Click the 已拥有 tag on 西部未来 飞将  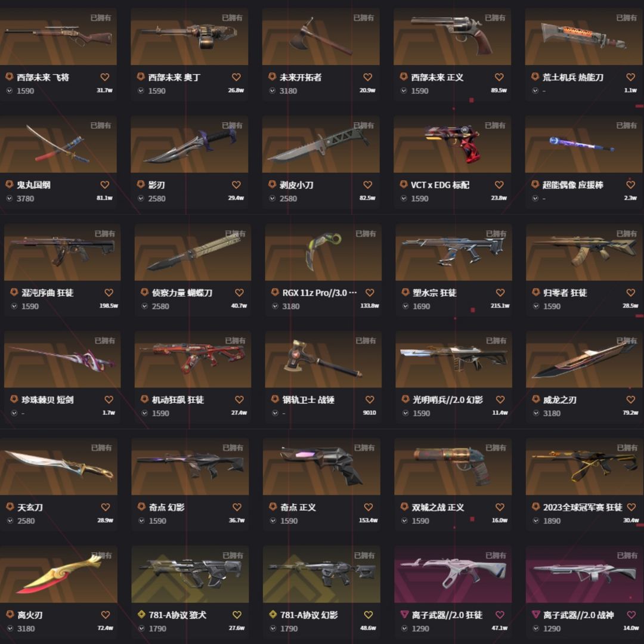click(x=101, y=18)
